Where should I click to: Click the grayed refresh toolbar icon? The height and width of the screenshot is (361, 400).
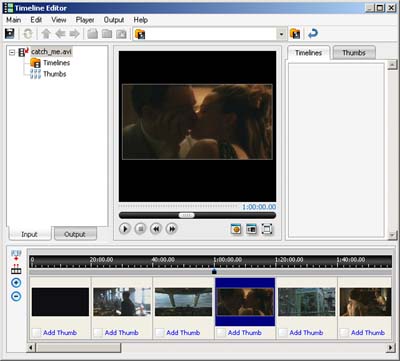28,34
